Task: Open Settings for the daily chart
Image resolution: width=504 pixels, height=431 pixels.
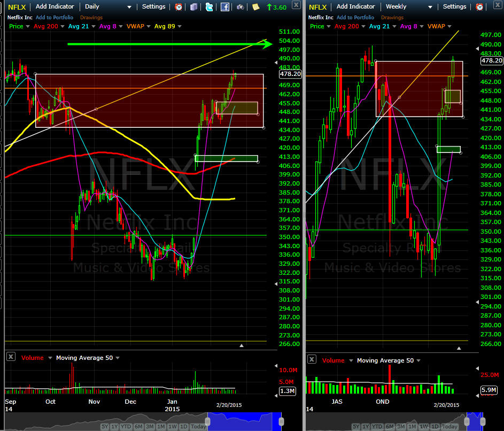Action: pyautogui.click(x=153, y=6)
